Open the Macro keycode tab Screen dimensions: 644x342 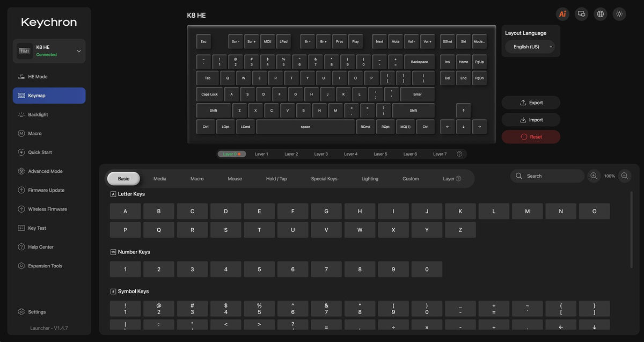click(x=197, y=179)
